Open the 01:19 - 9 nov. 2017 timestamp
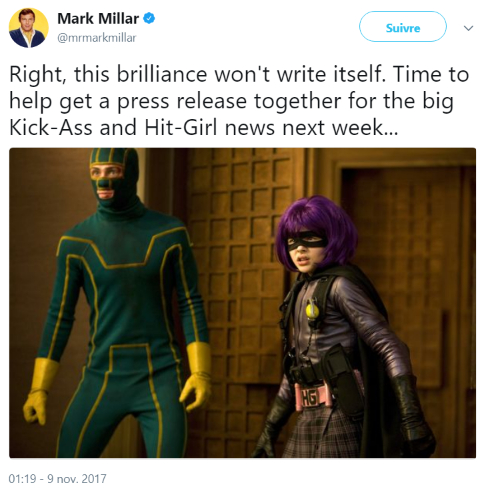The image size is (489, 495). 57,479
